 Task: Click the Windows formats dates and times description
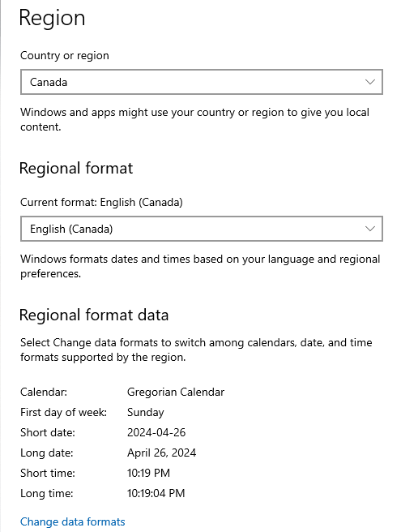[200, 266]
